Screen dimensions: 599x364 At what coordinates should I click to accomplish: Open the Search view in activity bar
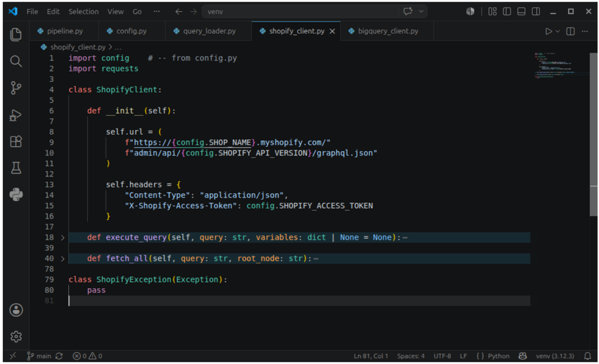tap(16, 61)
